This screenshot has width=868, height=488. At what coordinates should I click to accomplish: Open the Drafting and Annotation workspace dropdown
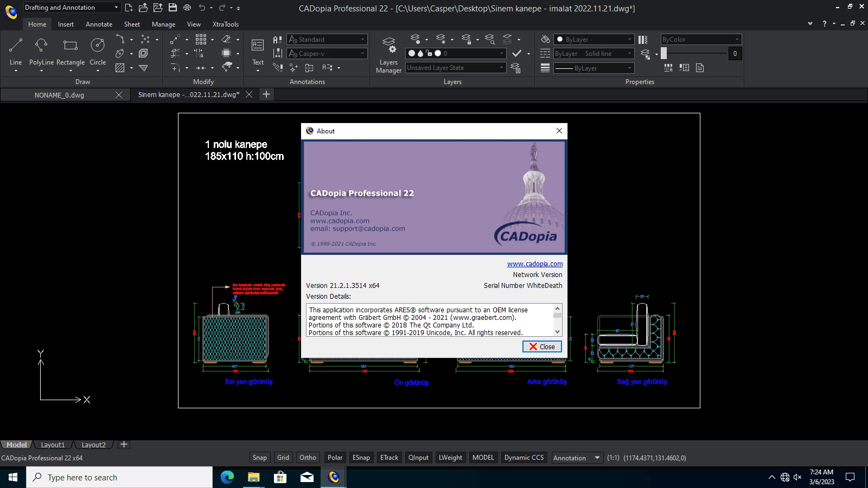[71, 8]
